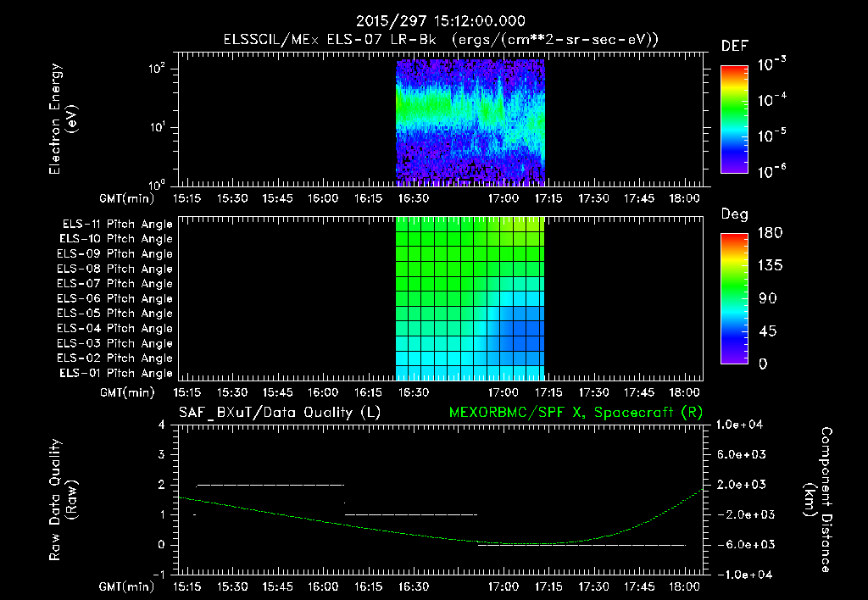Click 17:45 time label under spectrogram panel
Viewport: 868px width, 600px height.
pyautogui.click(x=639, y=198)
